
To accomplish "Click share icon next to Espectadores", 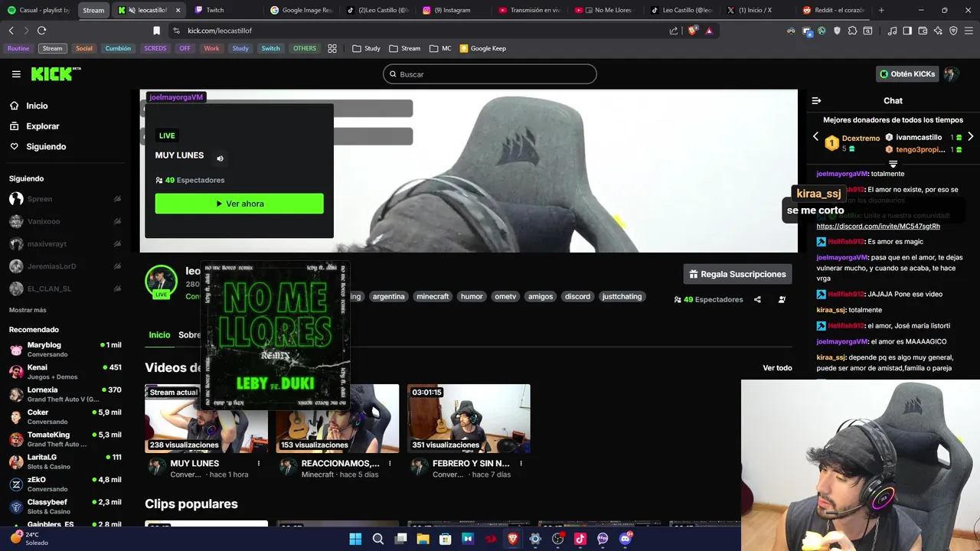I will pos(757,299).
